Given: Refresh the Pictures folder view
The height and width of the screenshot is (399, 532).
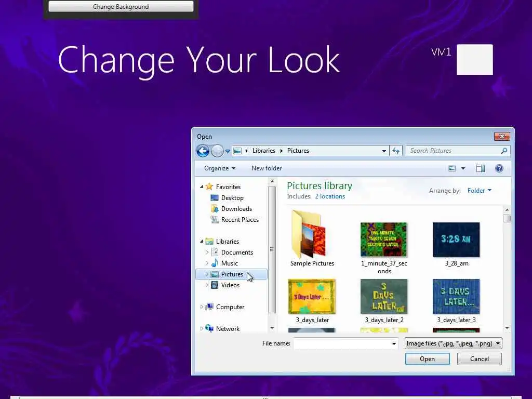Looking at the screenshot, I should (395, 151).
